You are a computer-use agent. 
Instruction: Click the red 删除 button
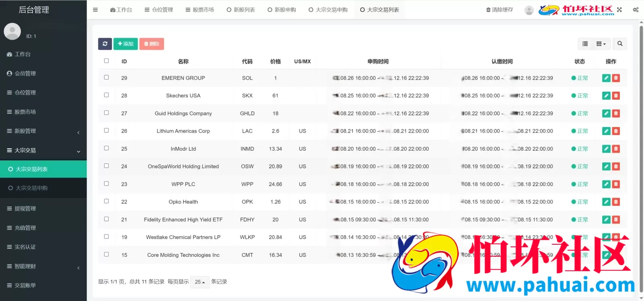152,44
